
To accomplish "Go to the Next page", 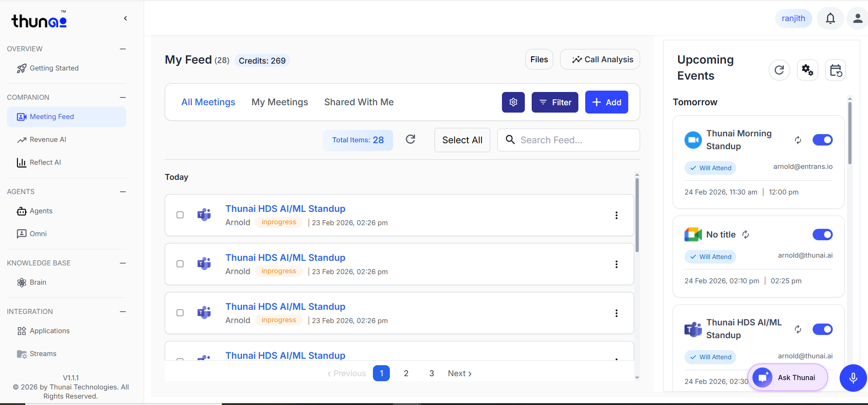I will point(459,373).
